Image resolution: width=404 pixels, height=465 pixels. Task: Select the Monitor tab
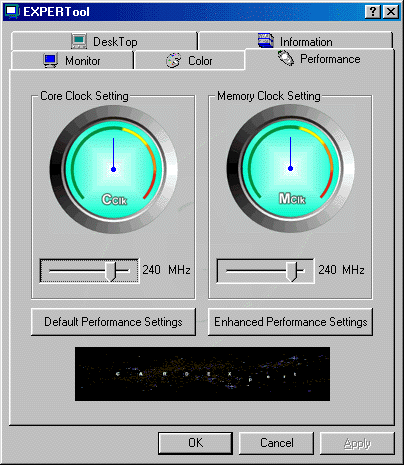click(72, 60)
